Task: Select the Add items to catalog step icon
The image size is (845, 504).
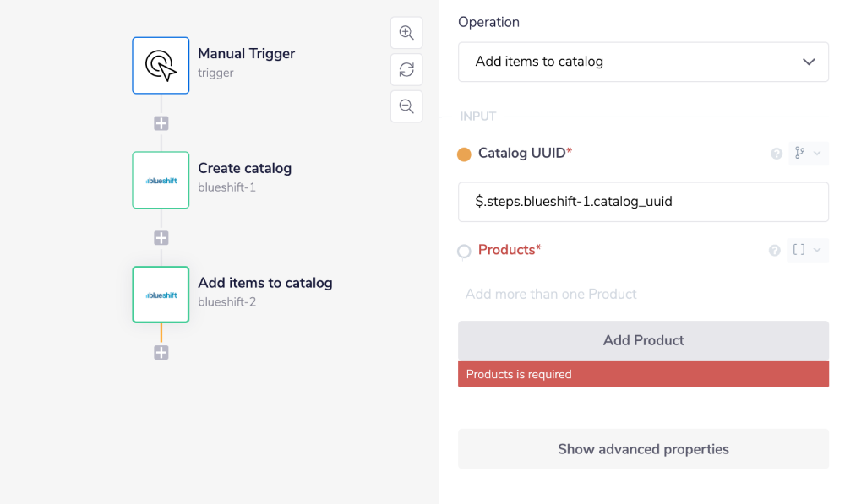Action: click(161, 295)
